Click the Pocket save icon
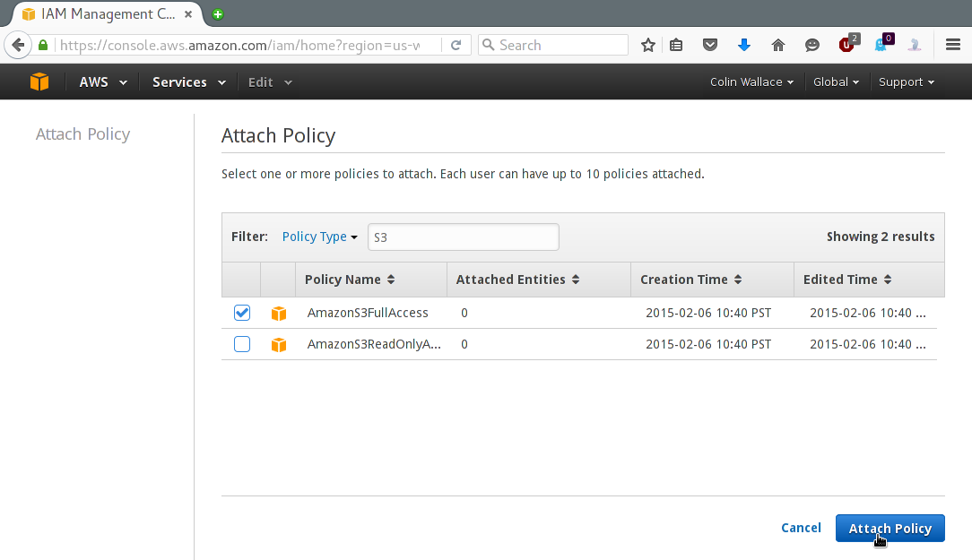972x560 pixels. click(710, 45)
